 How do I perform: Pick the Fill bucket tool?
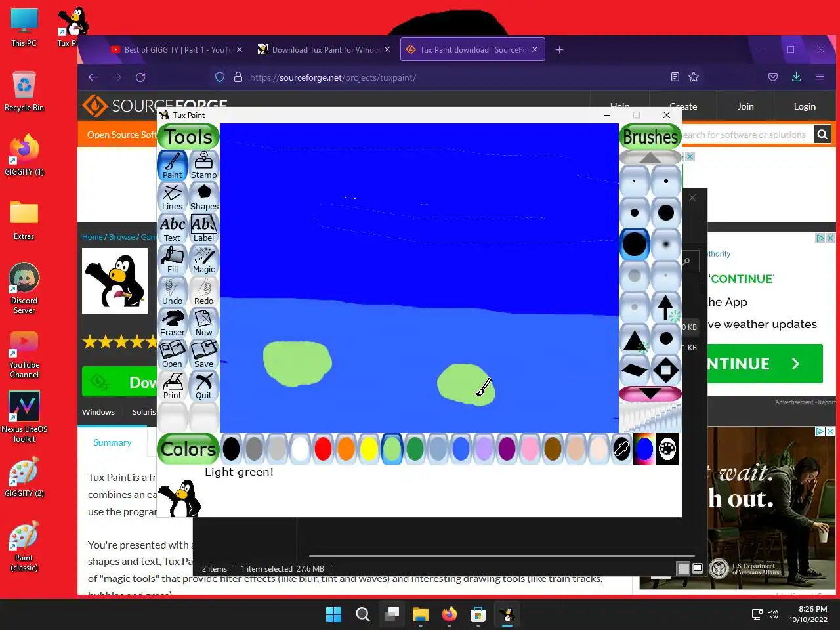[x=173, y=260]
